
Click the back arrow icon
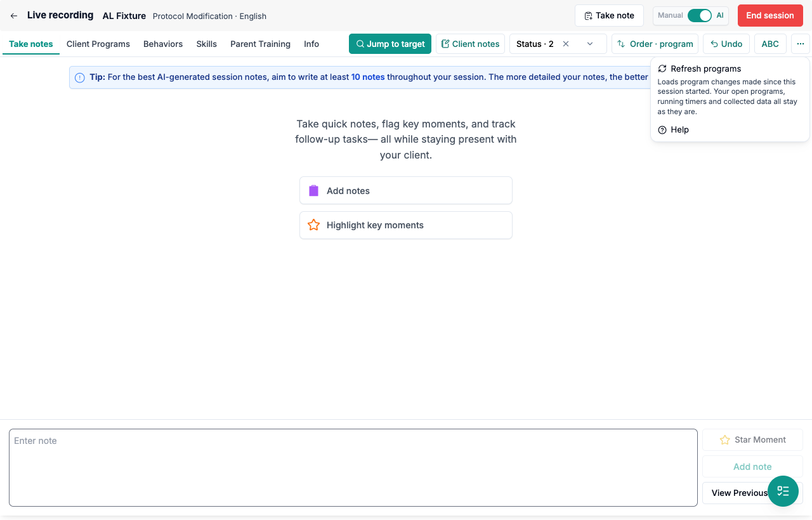14,16
